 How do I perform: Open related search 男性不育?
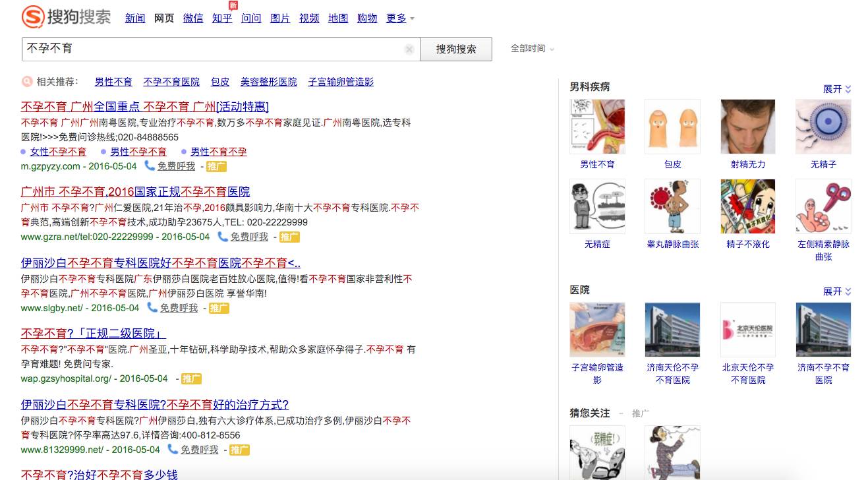pos(113,82)
